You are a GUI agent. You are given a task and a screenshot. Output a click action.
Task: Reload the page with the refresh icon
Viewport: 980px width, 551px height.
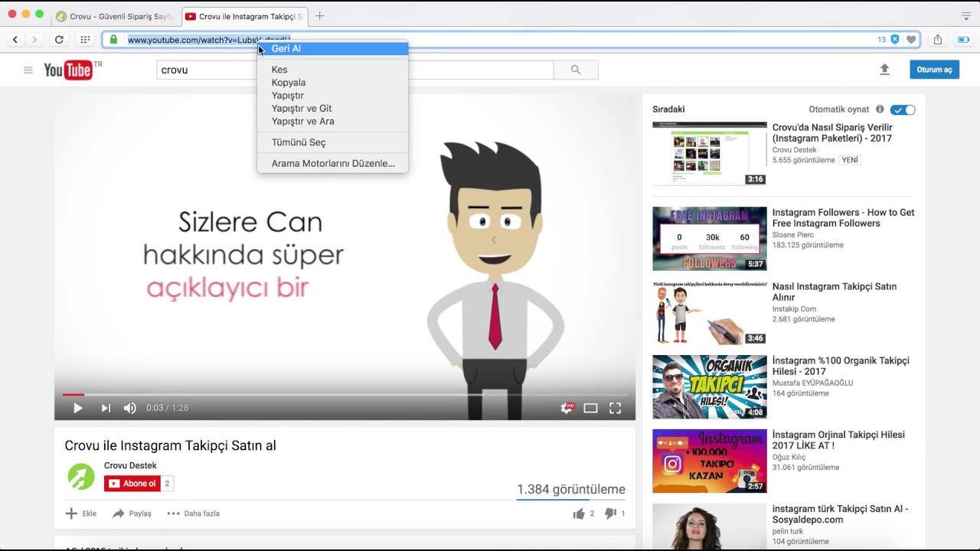pyautogui.click(x=59, y=40)
